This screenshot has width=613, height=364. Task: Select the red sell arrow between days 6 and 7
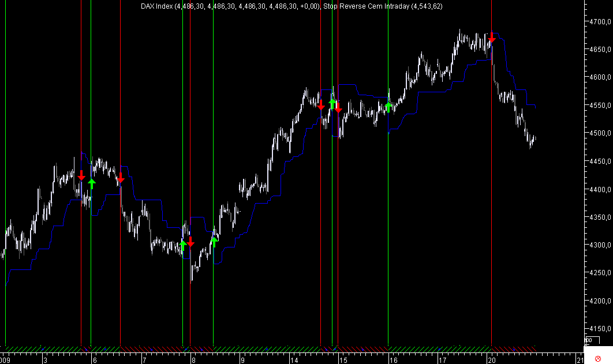(121, 178)
